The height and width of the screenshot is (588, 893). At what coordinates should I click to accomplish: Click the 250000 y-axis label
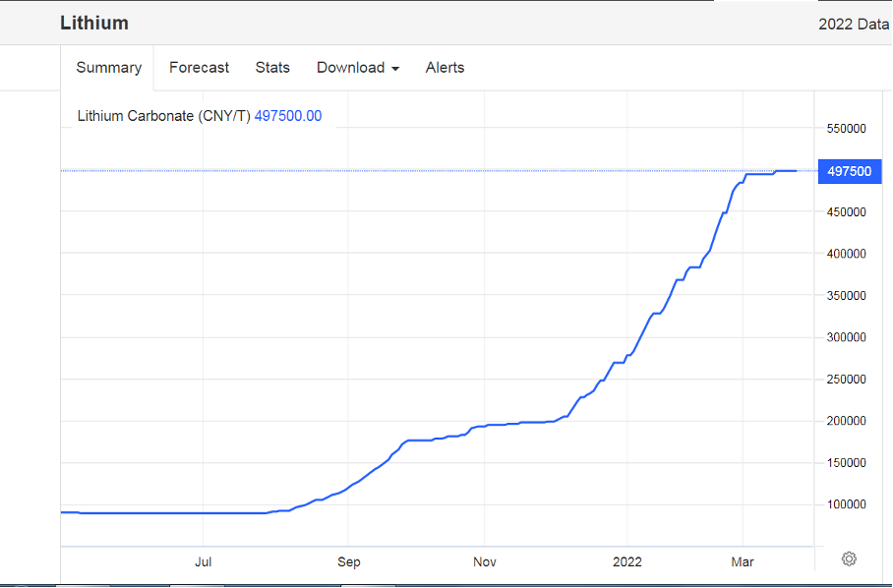(847, 380)
